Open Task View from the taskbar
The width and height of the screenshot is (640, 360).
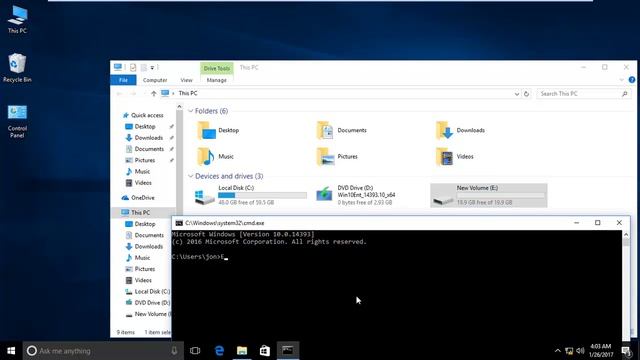195,351
